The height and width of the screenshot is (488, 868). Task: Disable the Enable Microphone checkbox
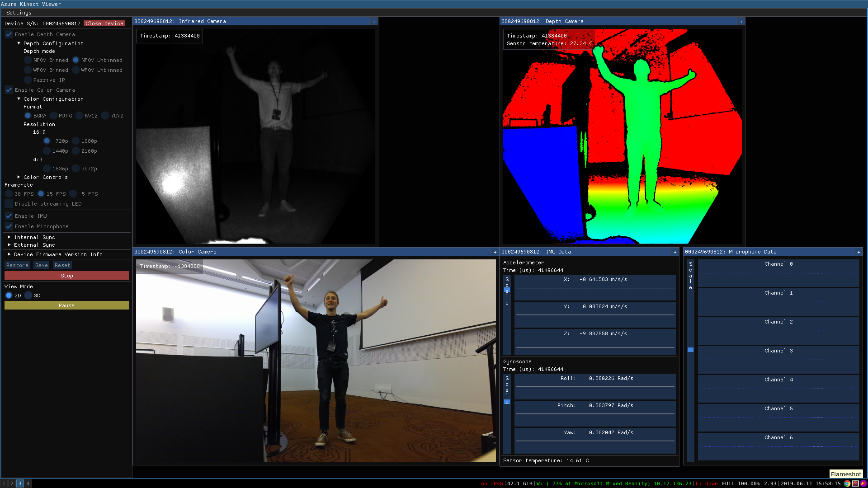pyautogui.click(x=9, y=226)
